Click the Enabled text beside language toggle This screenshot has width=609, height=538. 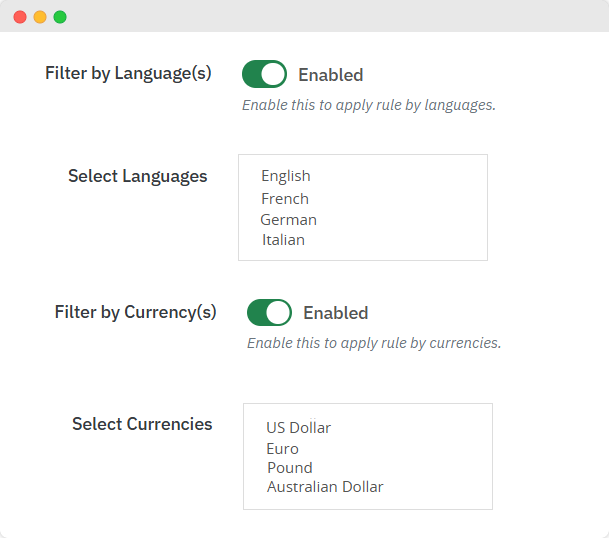331,75
